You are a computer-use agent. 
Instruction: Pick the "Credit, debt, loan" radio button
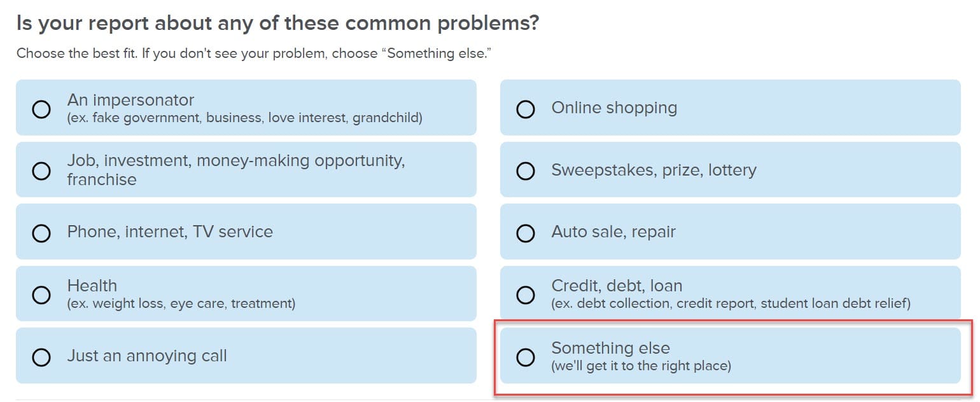525,295
